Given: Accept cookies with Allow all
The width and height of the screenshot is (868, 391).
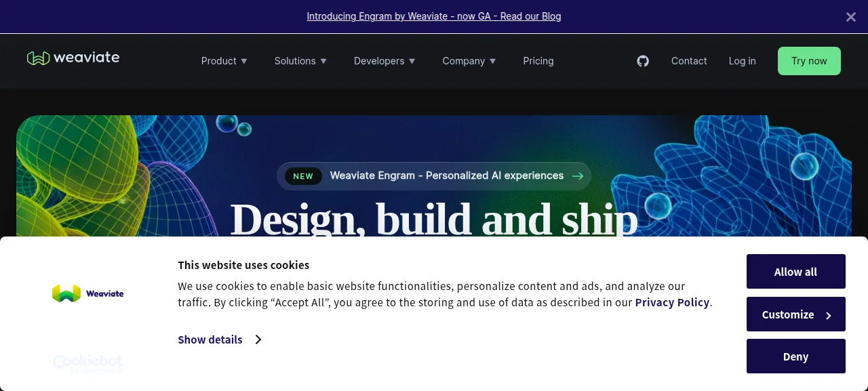Looking at the screenshot, I should coord(796,272).
